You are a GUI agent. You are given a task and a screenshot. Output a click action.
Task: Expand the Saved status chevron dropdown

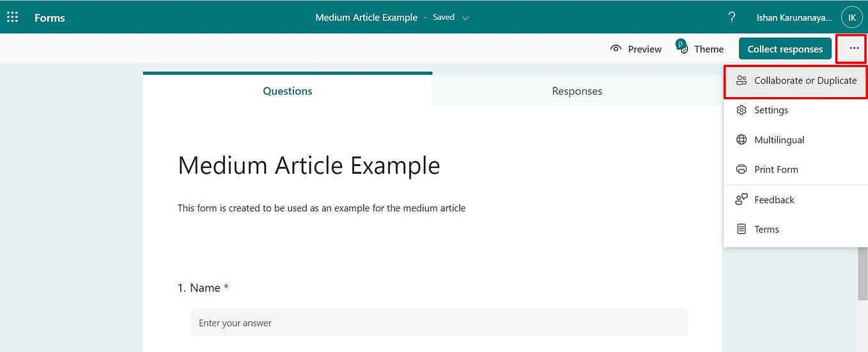[465, 18]
